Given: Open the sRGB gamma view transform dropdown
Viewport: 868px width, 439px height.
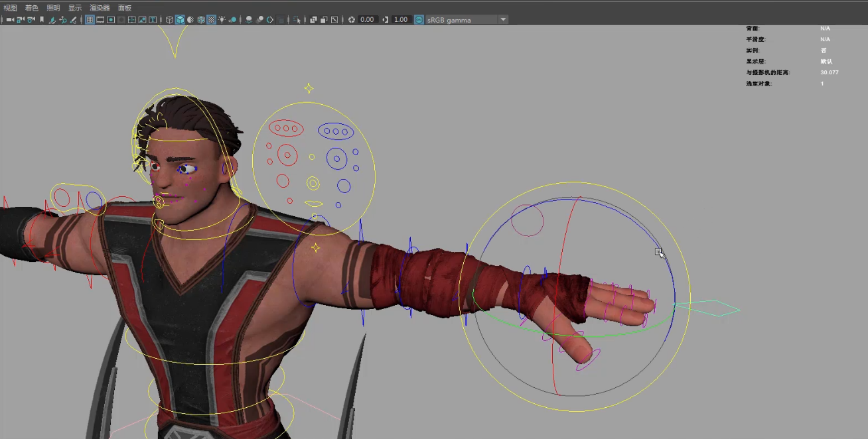Looking at the screenshot, I should click(503, 20).
